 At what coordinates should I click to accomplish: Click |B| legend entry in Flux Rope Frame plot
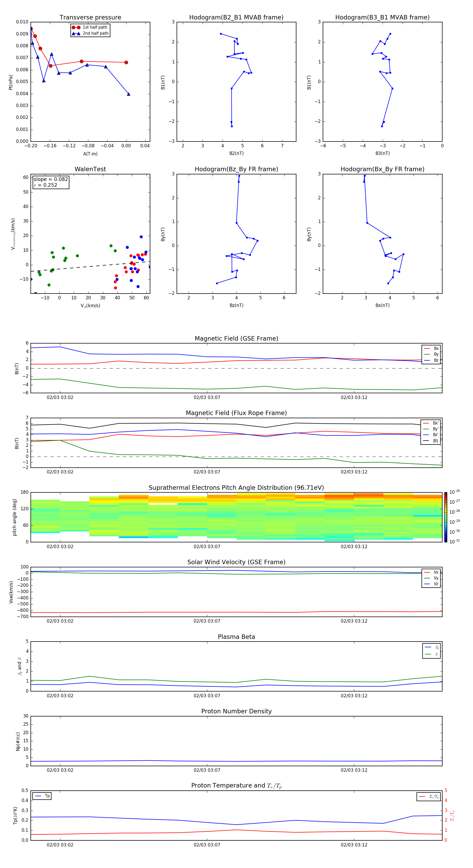pyautogui.click(x=431, y=441)
